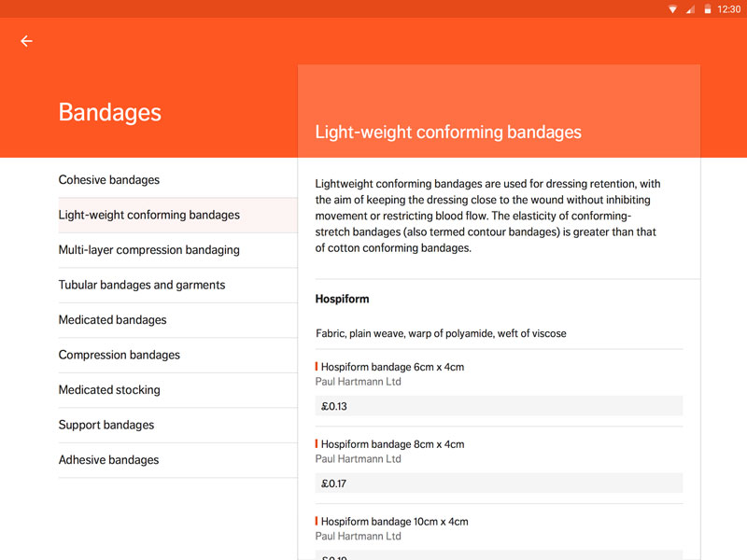Tap the £0.17 price row

[499, 483]
